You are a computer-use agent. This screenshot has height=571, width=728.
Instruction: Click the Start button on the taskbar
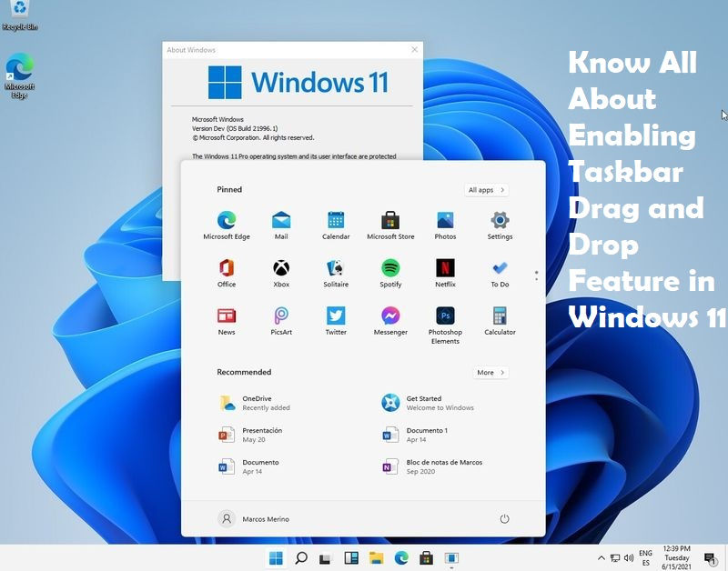click(276, 558)
